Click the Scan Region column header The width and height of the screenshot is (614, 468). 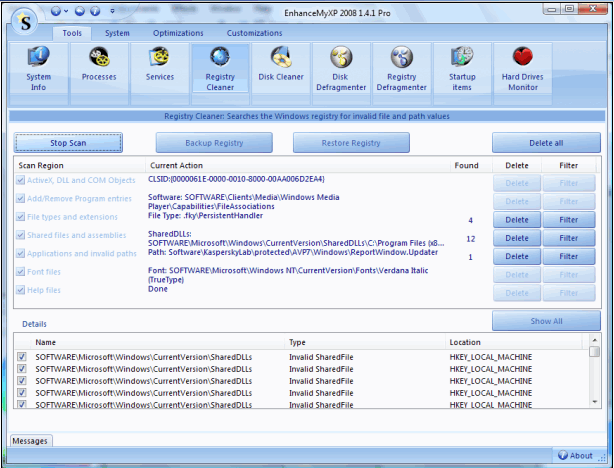click(80, 166)
